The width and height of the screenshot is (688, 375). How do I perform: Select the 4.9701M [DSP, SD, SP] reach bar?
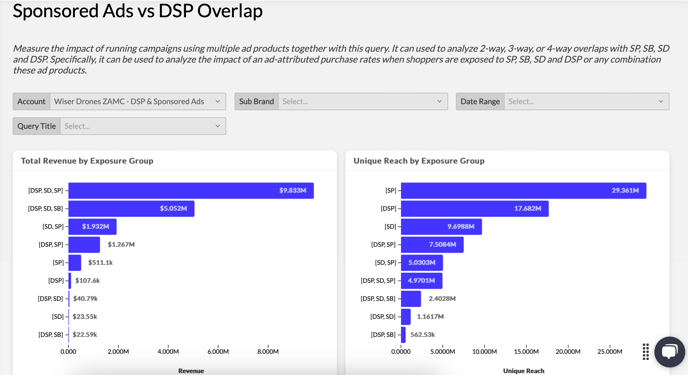422,280
